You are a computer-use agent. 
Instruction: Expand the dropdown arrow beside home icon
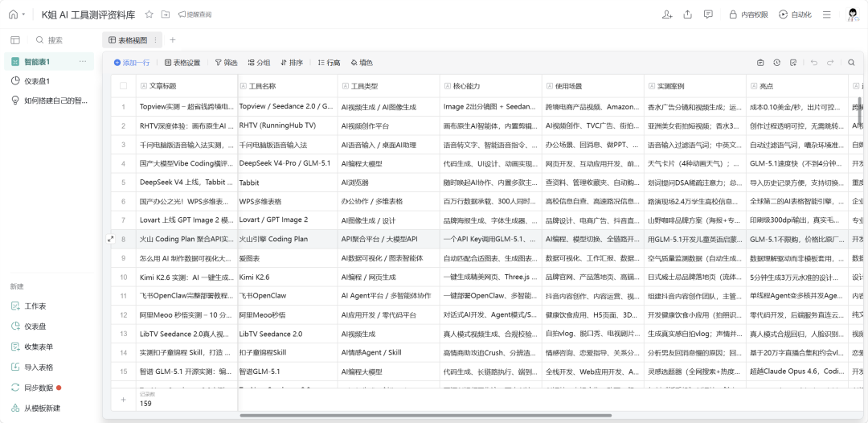coord(23,15)
